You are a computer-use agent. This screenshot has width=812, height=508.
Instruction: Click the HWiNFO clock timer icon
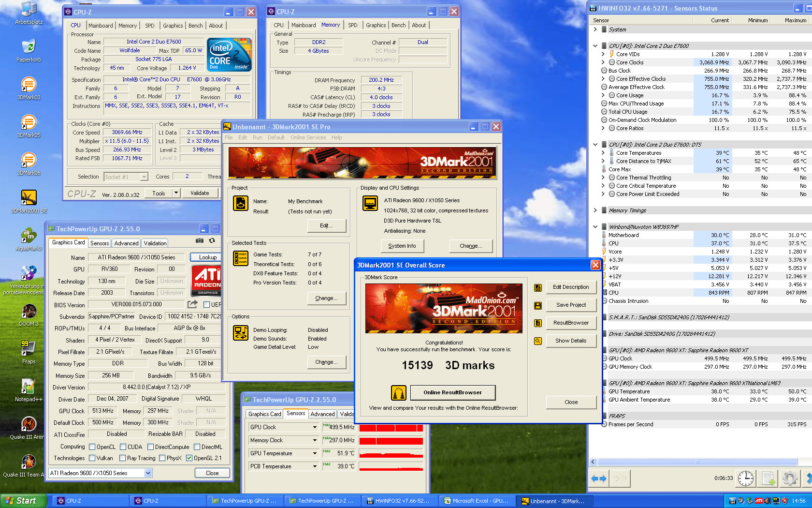click(x=746, y=478)
